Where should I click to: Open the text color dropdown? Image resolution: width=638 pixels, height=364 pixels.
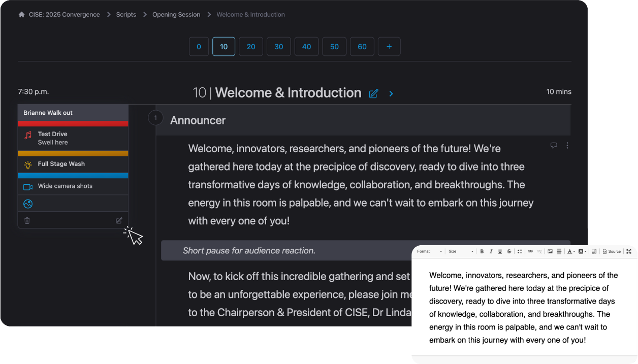point(571,251)
